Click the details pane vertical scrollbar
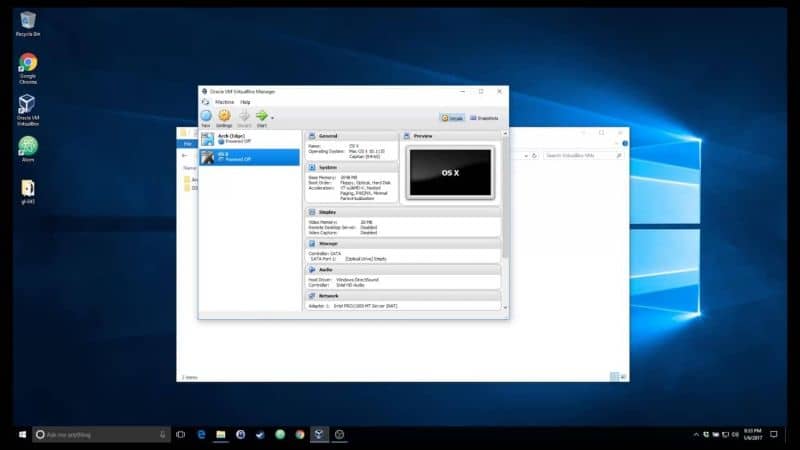Viewport: 800px width, 450px height. click(505, 198)
